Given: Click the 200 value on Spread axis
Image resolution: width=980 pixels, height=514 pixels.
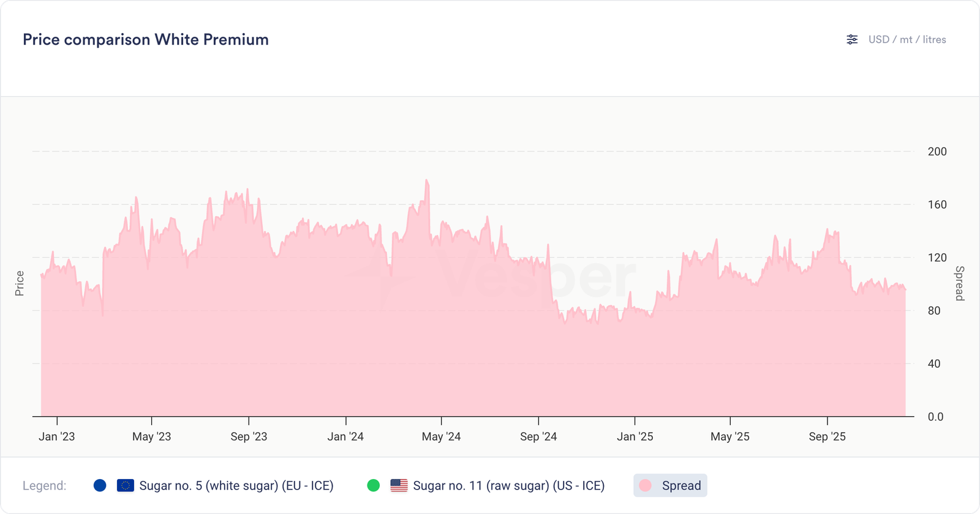Looking at the screenshot, I should 937,152.
